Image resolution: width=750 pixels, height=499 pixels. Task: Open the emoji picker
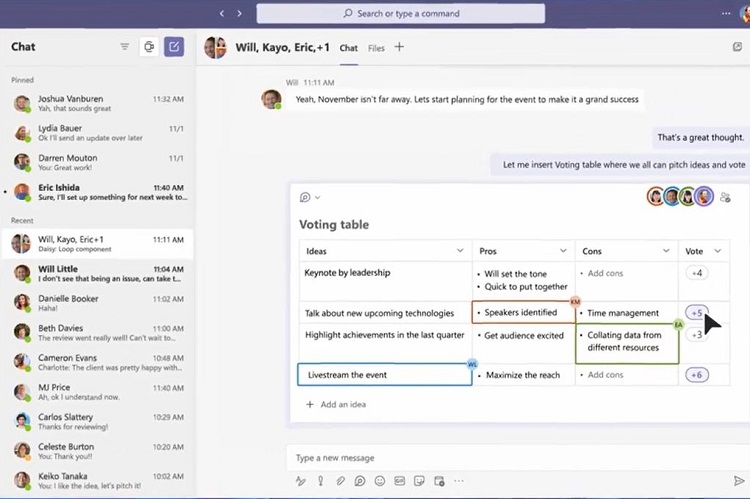[380, 481]
